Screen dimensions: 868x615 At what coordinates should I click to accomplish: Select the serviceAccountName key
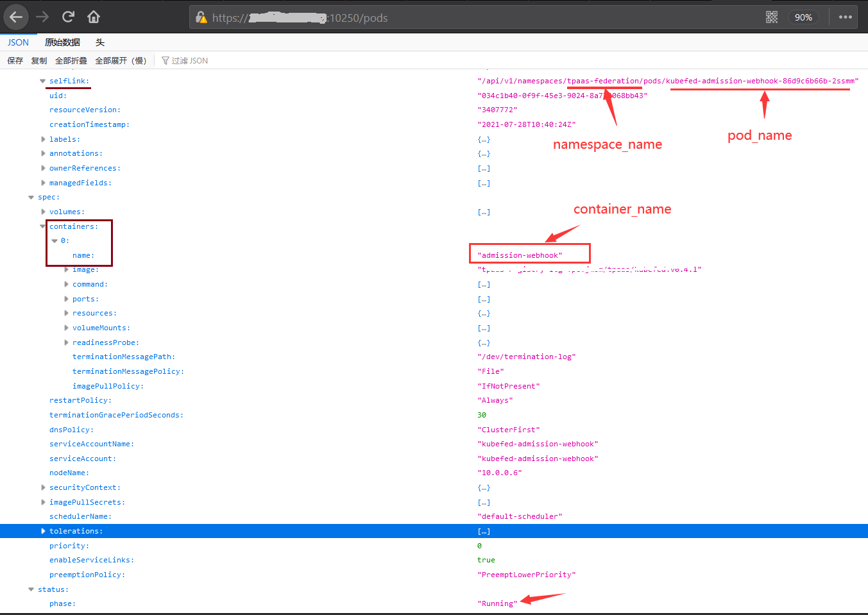[92, 444]
